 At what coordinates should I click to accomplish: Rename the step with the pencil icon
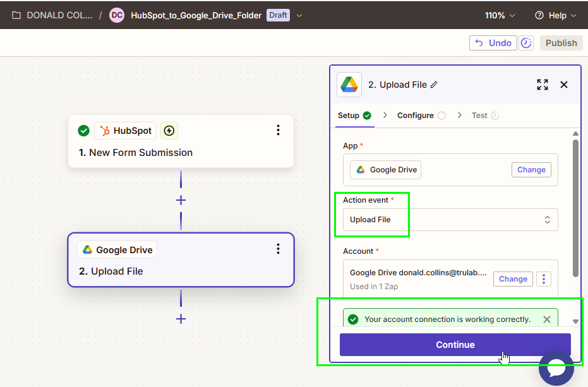[x=434, y=85]
